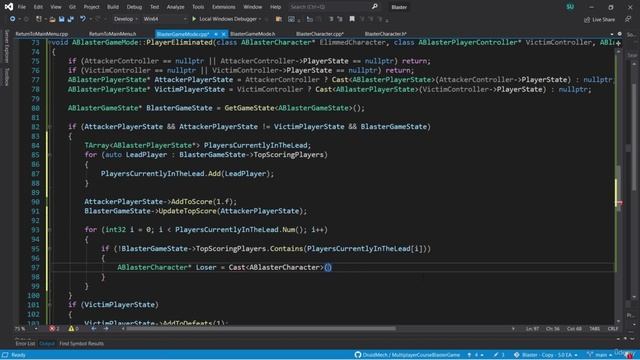Open the File menu

(x=22, y=7)
